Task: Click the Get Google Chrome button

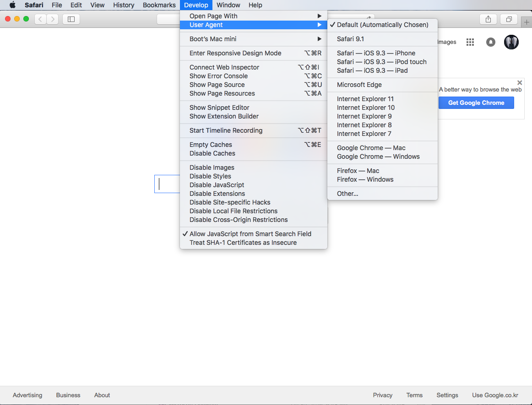Action: point(476,103)
